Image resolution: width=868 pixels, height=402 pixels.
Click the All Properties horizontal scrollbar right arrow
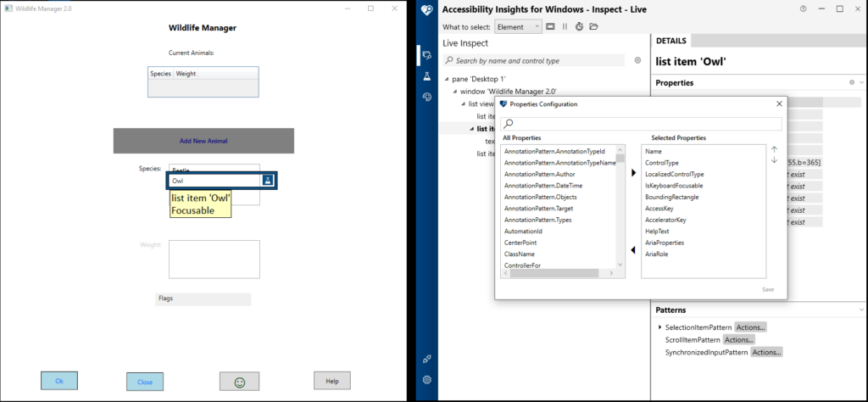pos(611,273)
